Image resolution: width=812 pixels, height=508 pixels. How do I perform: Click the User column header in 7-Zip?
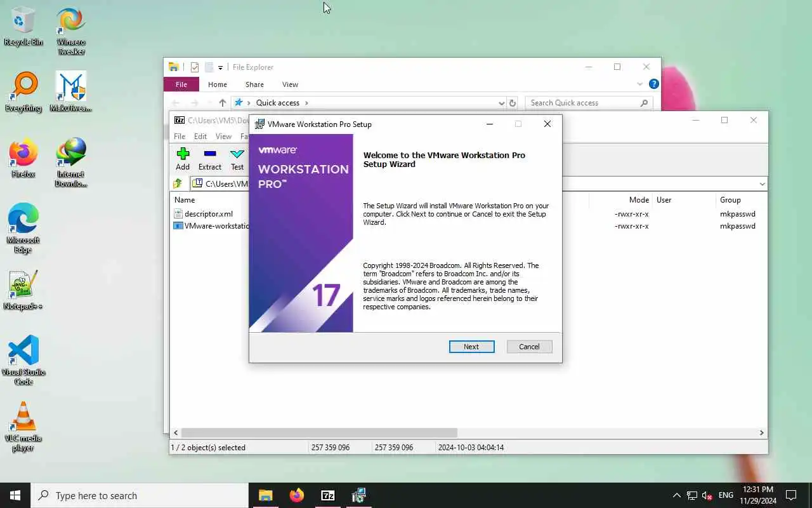tap(664, 200)
